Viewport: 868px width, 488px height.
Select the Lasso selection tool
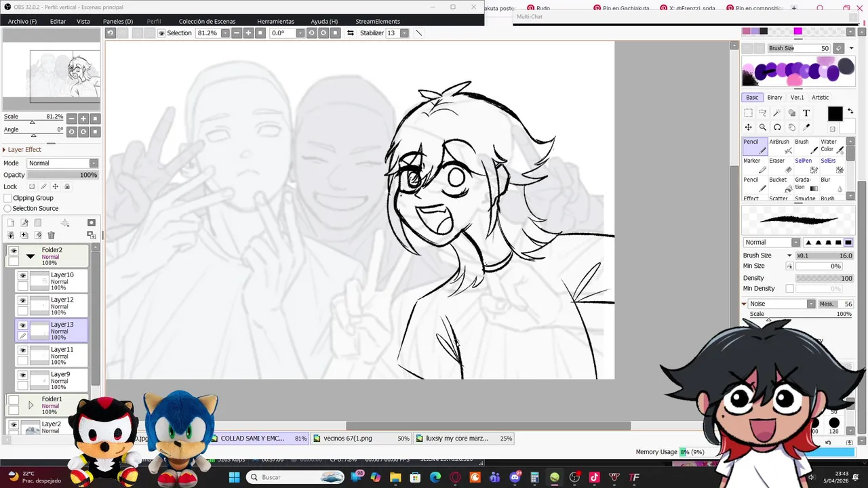pyautogui.click(x=763, y=113)
